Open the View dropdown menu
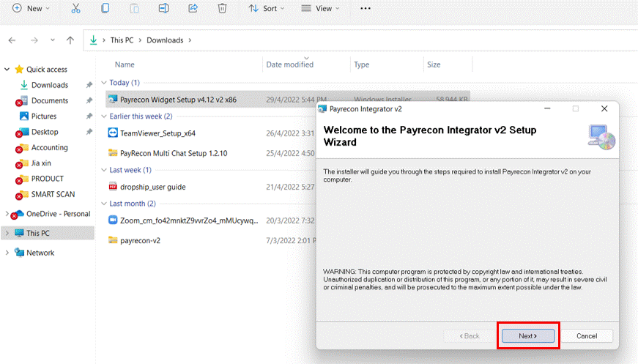638x364 pixels. 321,8
